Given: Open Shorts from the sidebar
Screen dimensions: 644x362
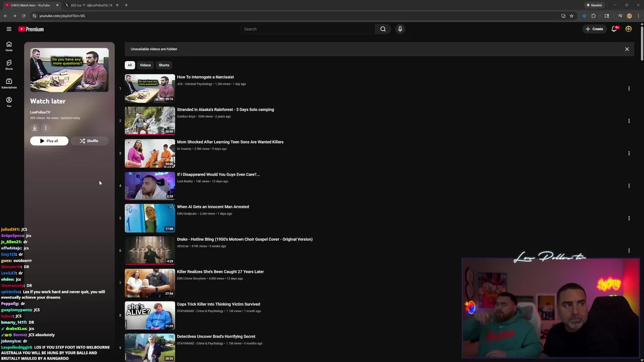Looking at the screenshot, I should pyautogui.click(x=9, y=65).
